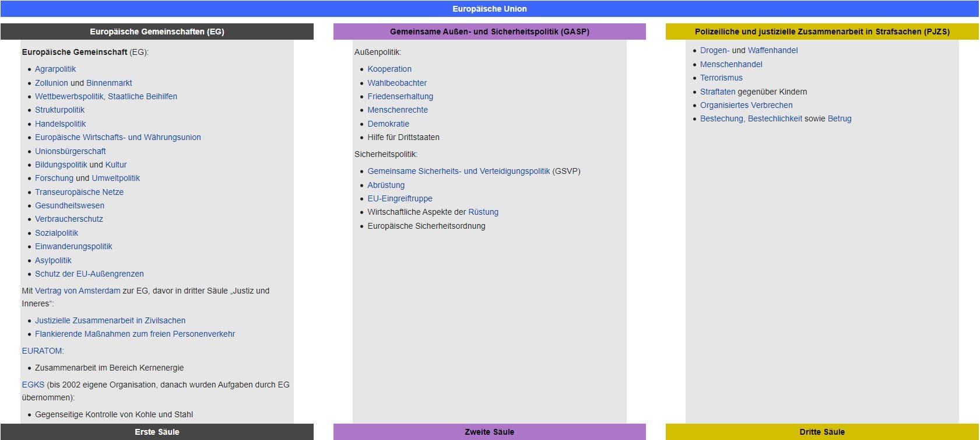This screenshot has width=980, height=440.
Task: Open the Transeuropäische Netze link
Action: coord(79,192)
